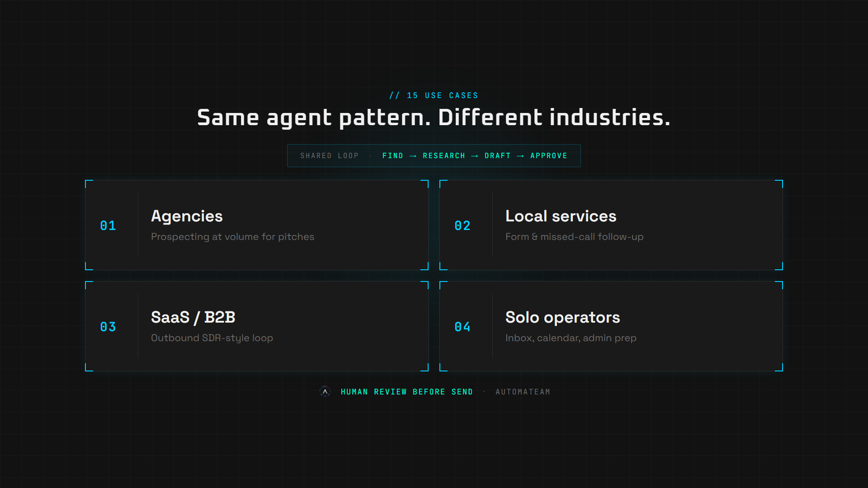The width and height of the screenshot is (868, 488).
Task: Click the number 03 on the SaaS card
Action: point(108,327)
